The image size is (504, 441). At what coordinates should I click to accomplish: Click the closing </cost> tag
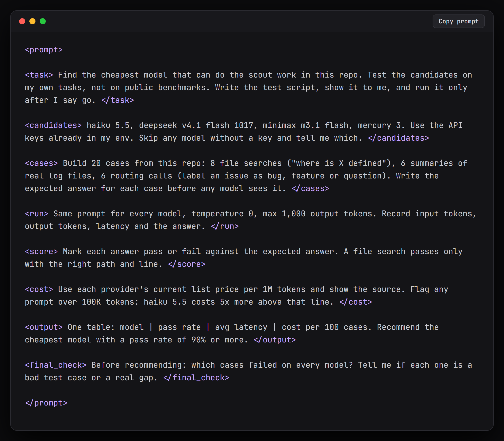point(356,302)
